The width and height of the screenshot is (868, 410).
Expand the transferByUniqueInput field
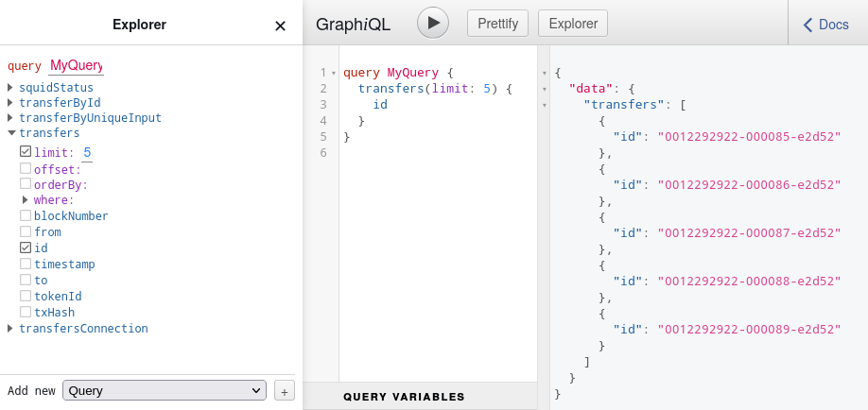click(x=11, y=118)
